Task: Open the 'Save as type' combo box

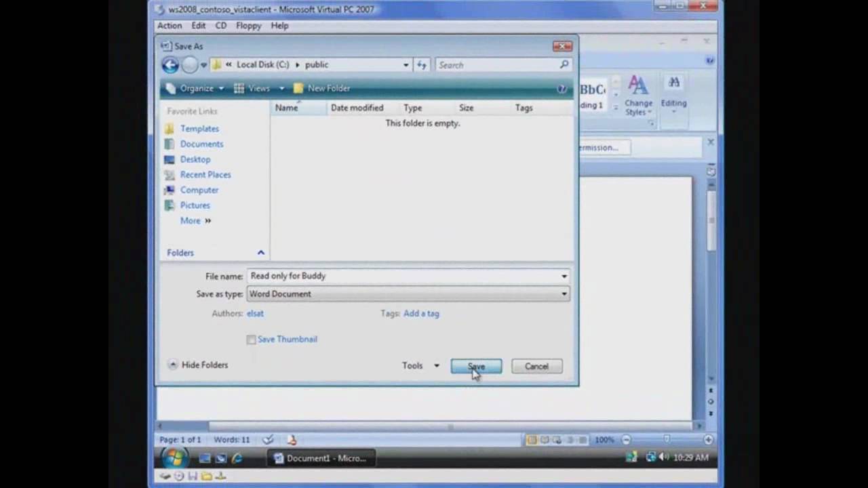Action: (x=408, y=294)
